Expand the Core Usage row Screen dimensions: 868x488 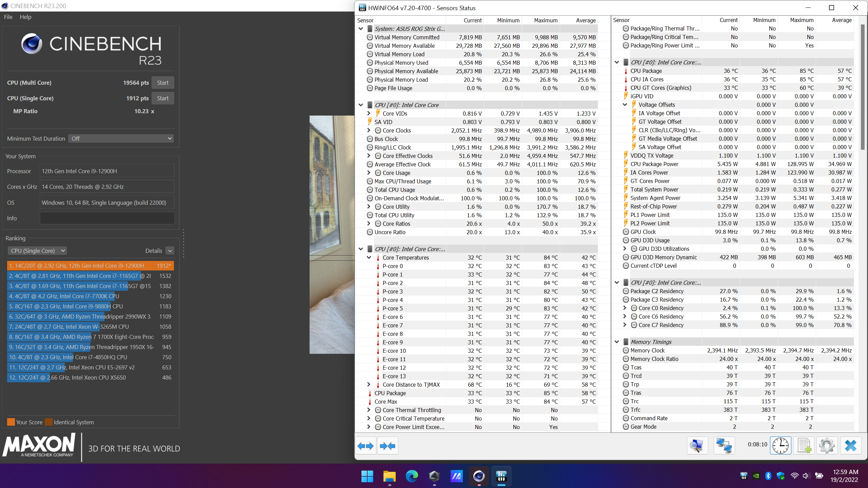[369, 173]
